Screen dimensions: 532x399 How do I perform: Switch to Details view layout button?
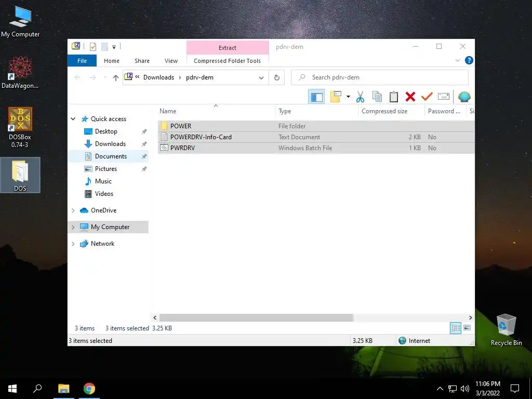click(x=456, y=328)
